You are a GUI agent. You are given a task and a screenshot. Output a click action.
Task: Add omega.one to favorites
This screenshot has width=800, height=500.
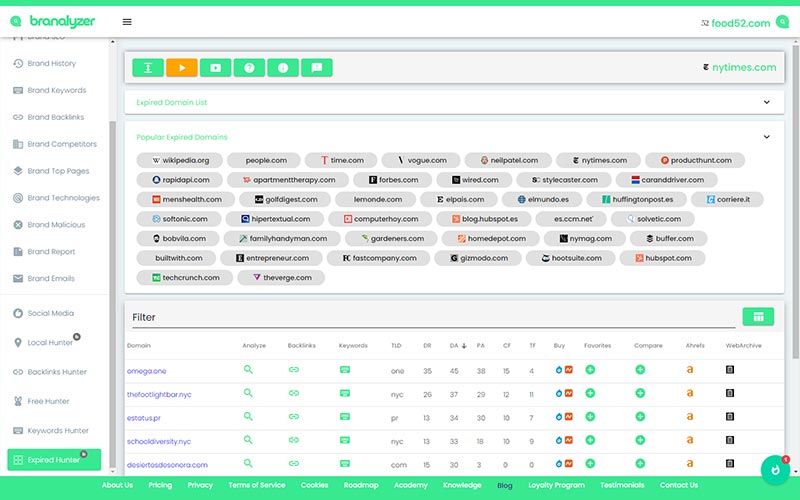(590, 369)
